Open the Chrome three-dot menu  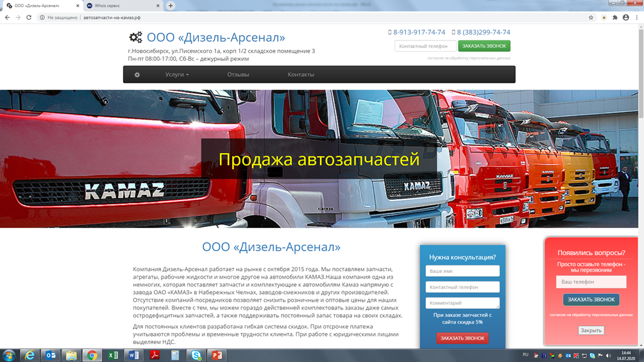637,17
